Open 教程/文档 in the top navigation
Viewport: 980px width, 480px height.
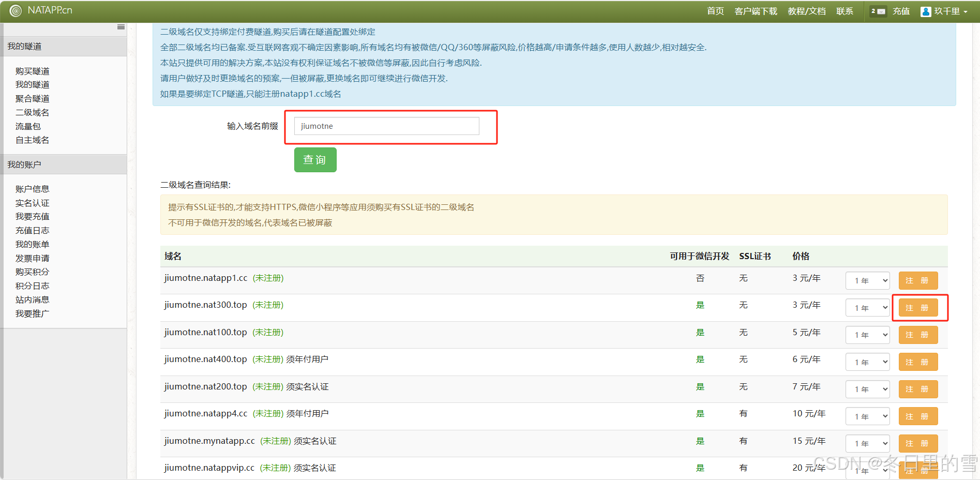(806, 11)
